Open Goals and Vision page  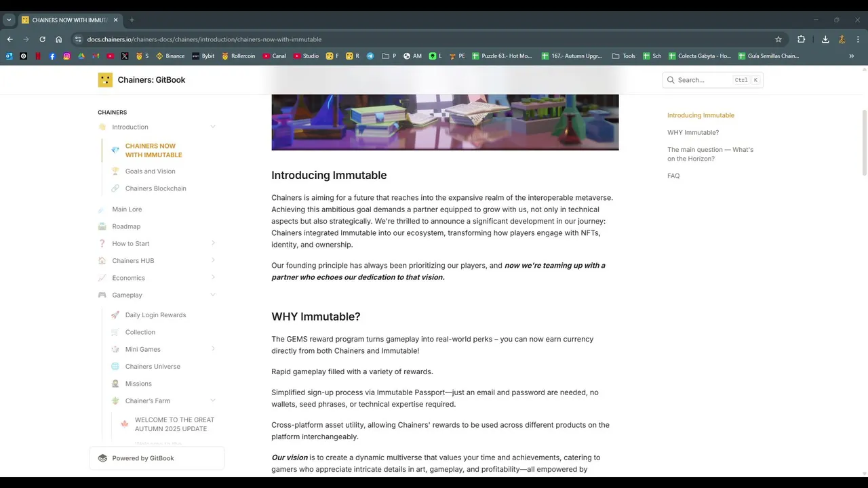(150, 171)
